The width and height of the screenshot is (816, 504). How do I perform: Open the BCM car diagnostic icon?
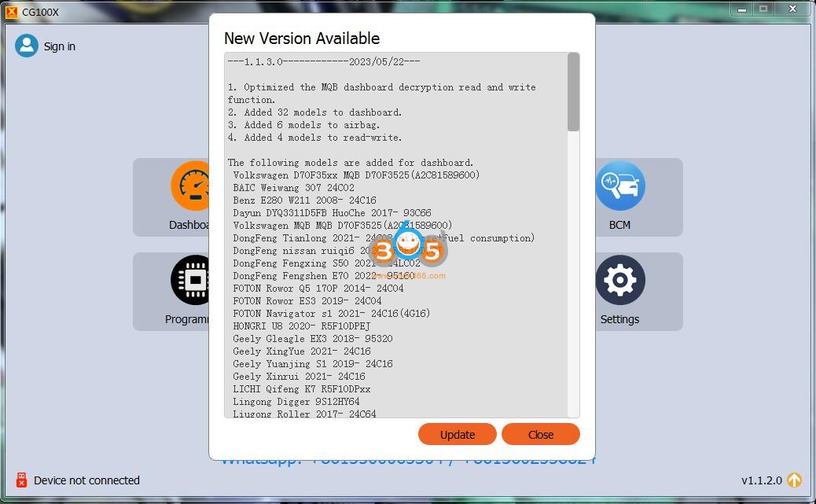[x=619, y=186]
